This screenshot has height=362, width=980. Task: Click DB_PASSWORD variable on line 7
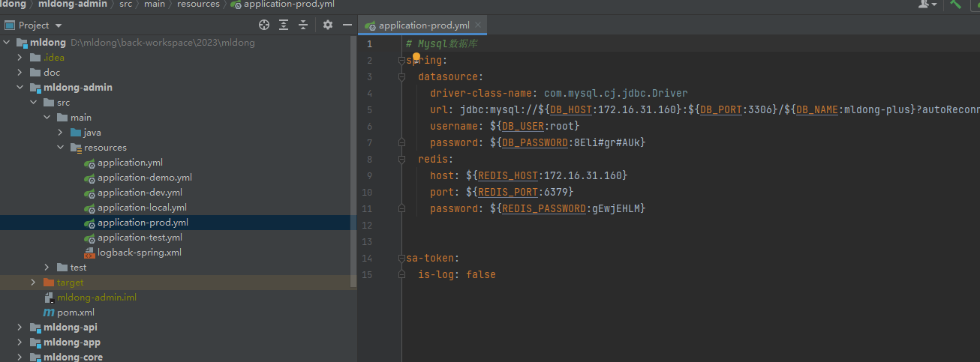click(534, 143)
